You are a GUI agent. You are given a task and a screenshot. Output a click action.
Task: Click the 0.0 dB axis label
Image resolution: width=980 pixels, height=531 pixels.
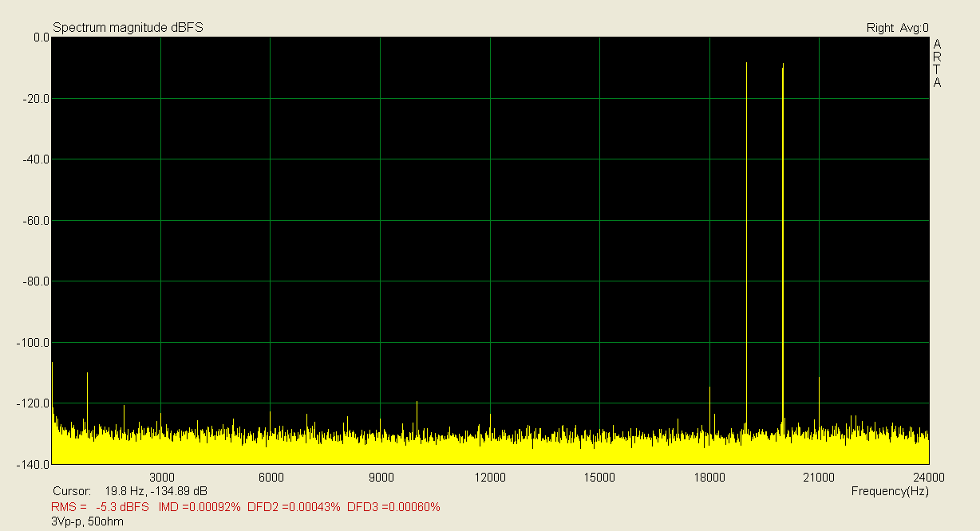click(41, 37)
